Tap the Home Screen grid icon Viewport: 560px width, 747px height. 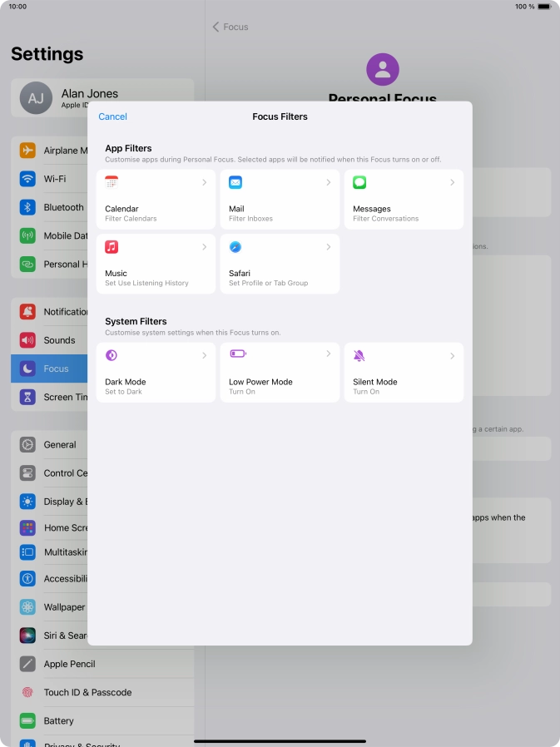[x=27, y=528]
